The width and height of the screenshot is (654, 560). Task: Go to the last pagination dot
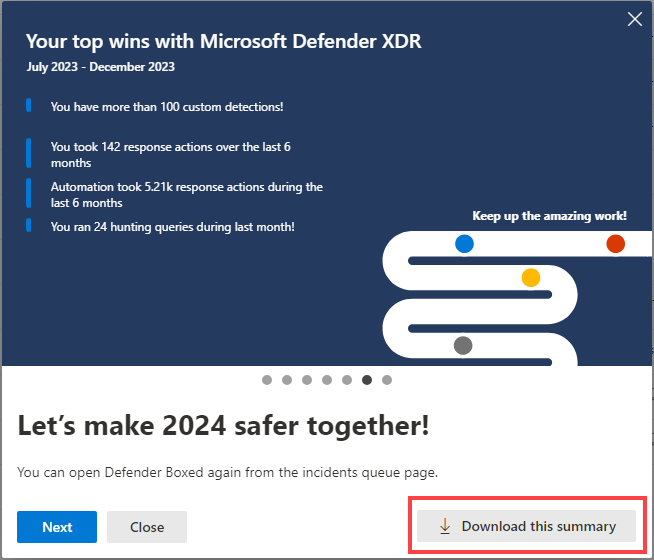pyautogui.click(x=387, y=380)
